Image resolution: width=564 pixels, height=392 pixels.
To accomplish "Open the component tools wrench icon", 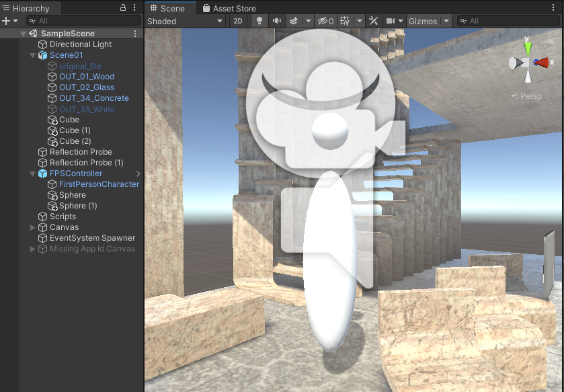I will (x=374, y=21).
